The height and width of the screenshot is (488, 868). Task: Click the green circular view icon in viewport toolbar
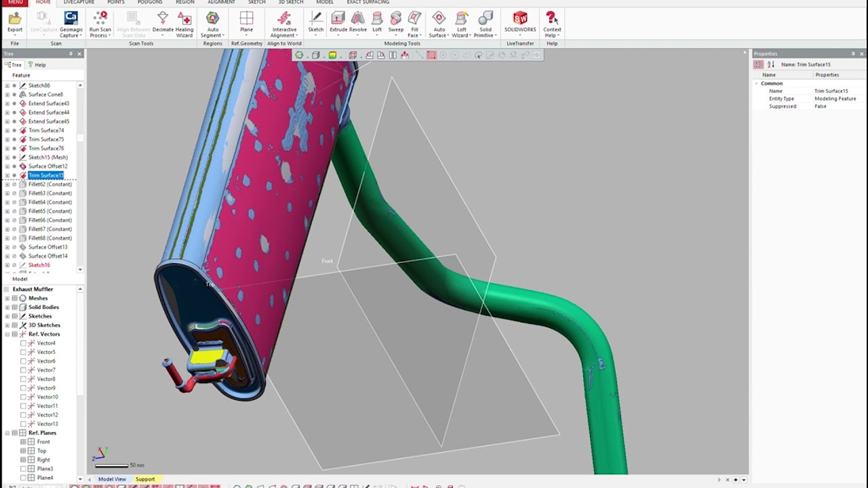298,55
